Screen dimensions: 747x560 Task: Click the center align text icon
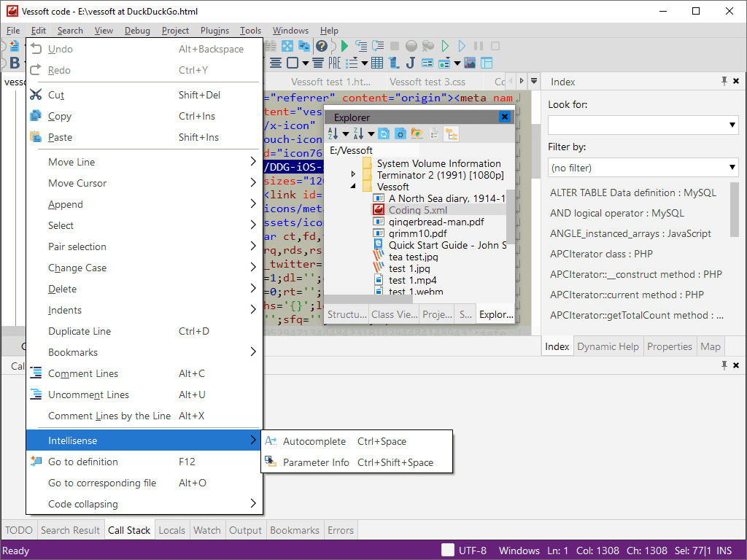275,63
